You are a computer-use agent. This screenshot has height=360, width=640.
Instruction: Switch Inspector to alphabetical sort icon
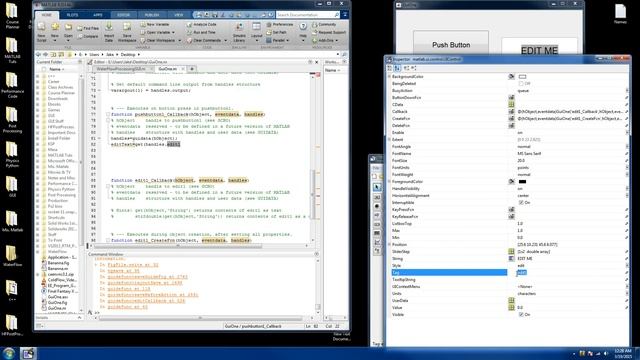tap(397, 68)
